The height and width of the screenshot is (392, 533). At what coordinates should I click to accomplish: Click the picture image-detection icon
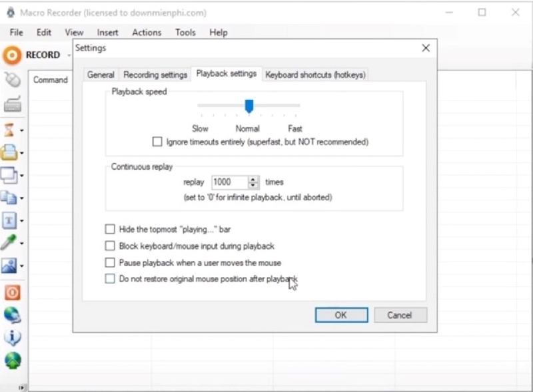coord(9,266)
